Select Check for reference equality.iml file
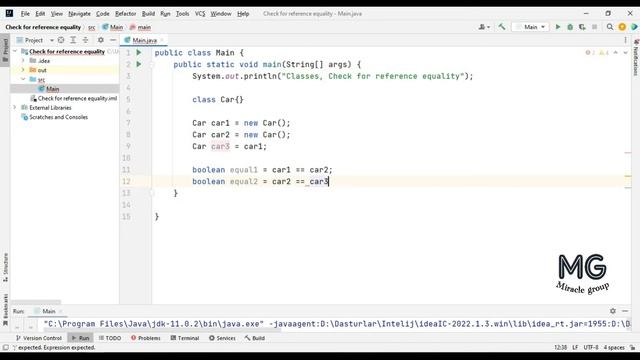This screenshot has height=360, width=640. 77,98
